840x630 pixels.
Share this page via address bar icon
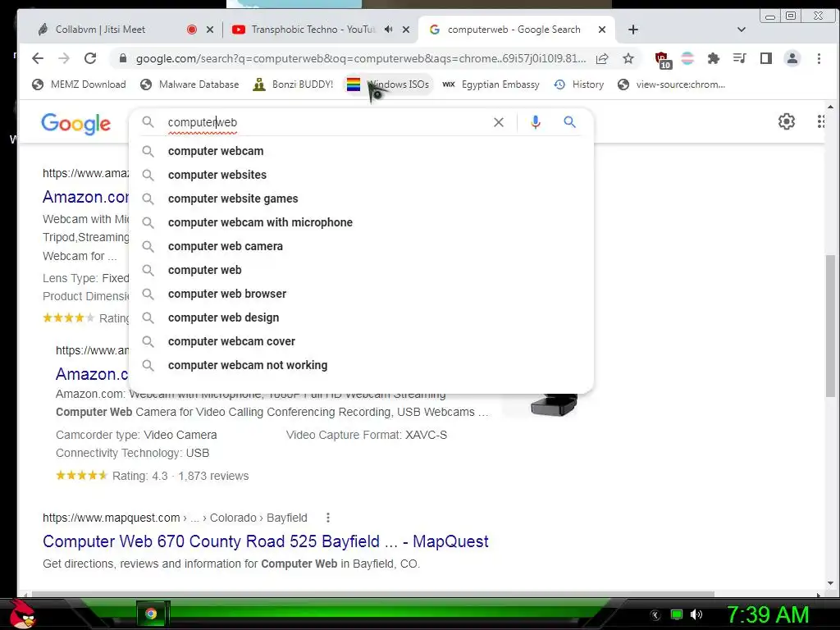[x=602, y=58]
